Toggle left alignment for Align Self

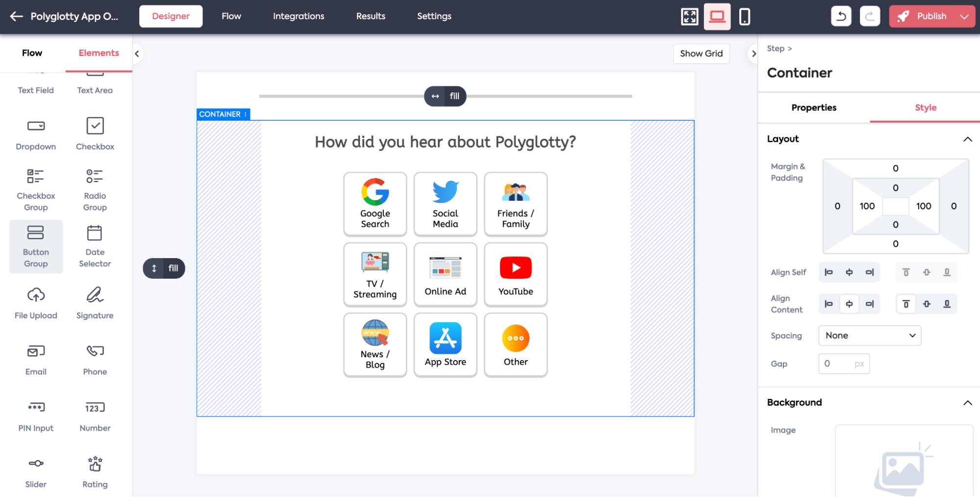(829, 272)
